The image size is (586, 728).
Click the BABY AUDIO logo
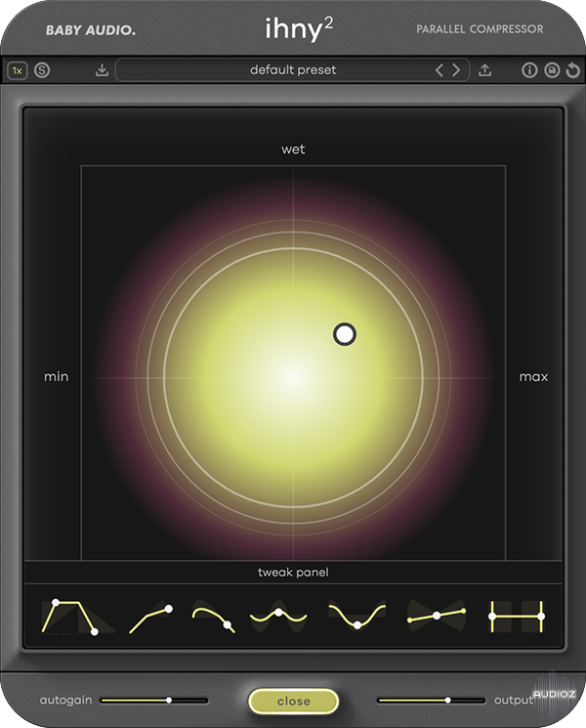91,30
